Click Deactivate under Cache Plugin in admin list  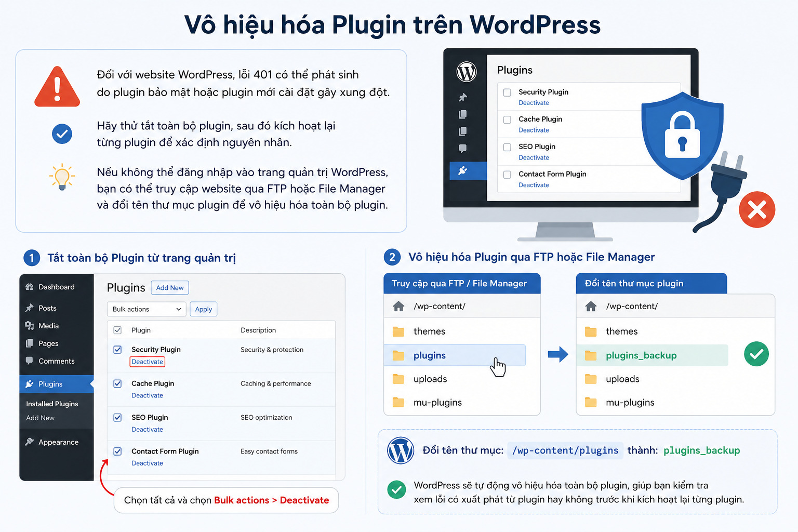(147, 395)
